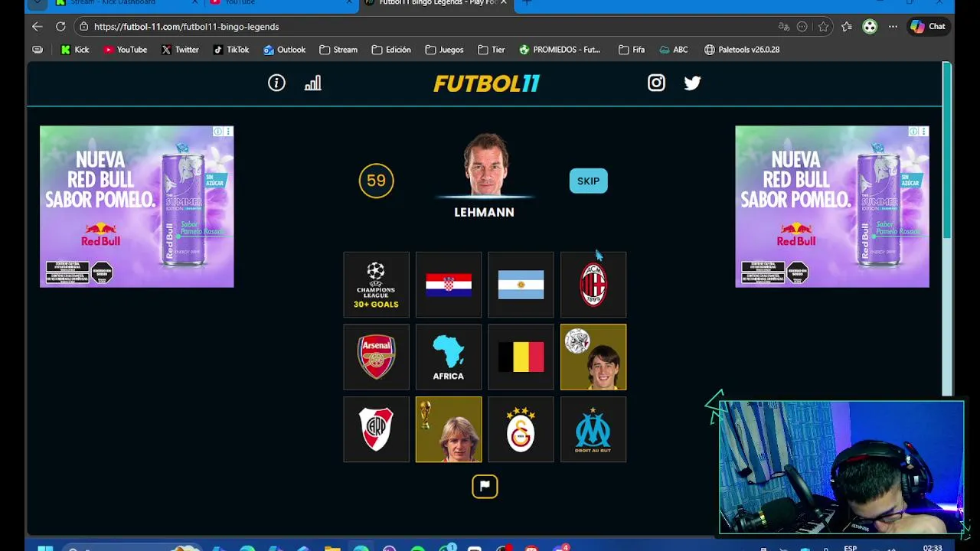Reload the page
980x551 pixels.
(x=60, y=26)
